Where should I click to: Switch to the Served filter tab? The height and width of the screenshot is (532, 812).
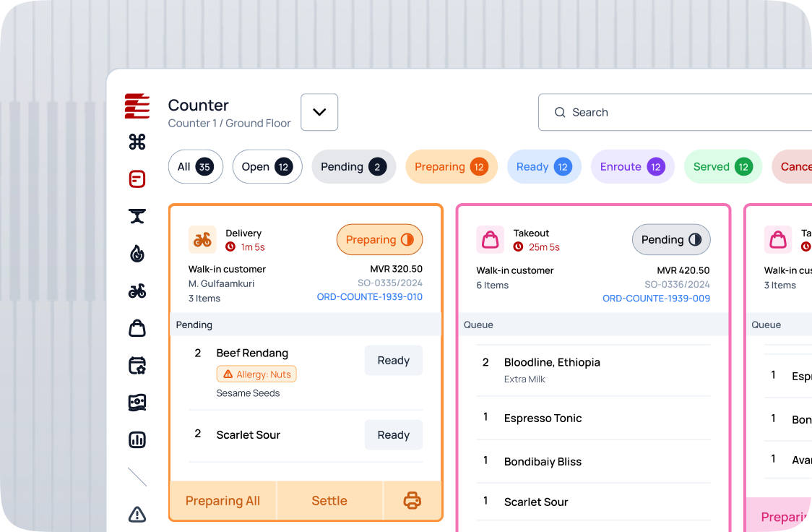coord(723,167)
